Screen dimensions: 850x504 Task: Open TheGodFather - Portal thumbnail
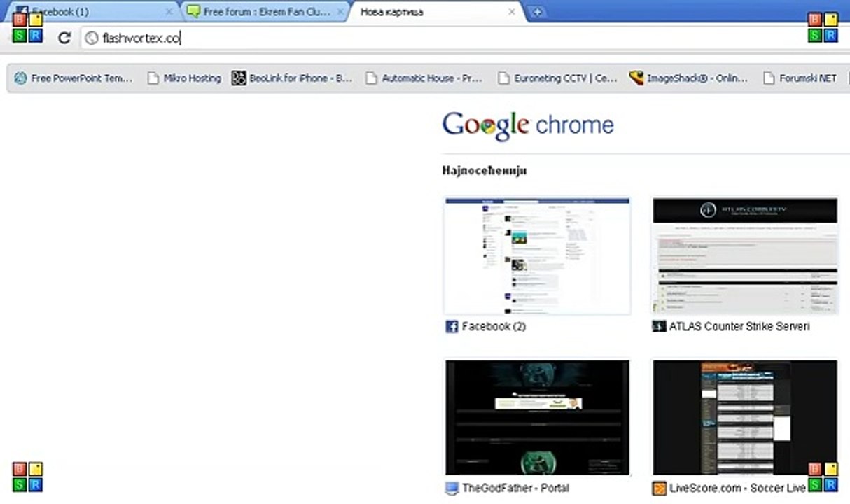(538, 417)
